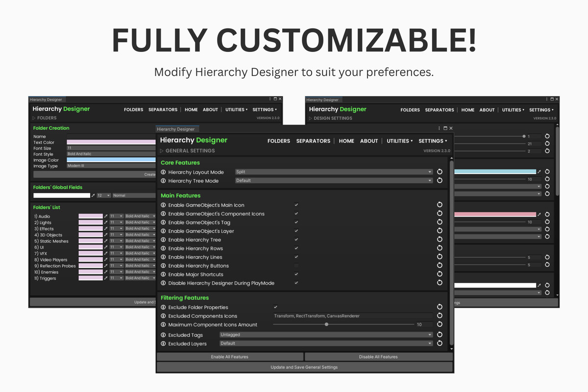Click Home in the Design Settings window
Viewport: 588px width, 392px height.
468,110
